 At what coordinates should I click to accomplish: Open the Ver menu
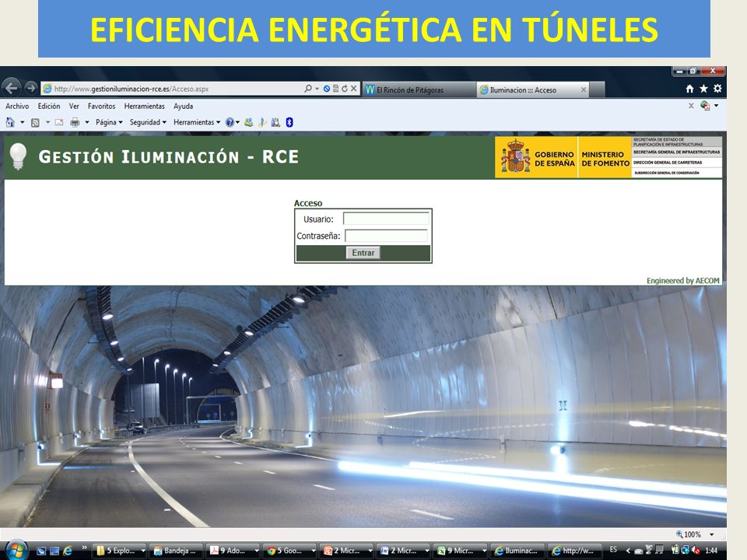(74, 107)
